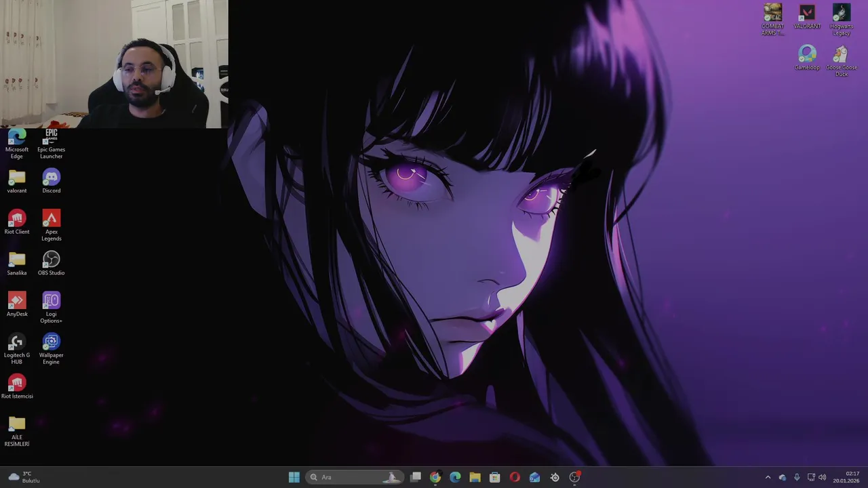Open Opera browser from taskbar

[x=515, y=477]
